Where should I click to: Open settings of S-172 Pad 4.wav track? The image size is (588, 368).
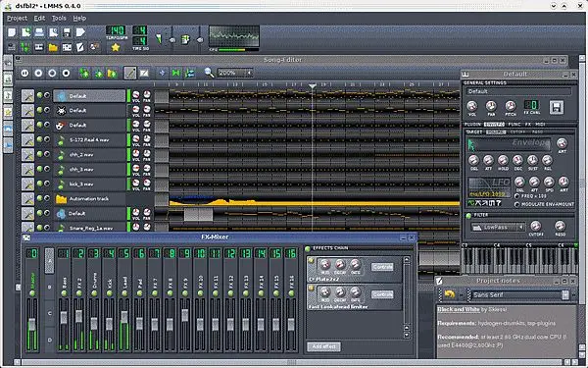coord(27,140)
